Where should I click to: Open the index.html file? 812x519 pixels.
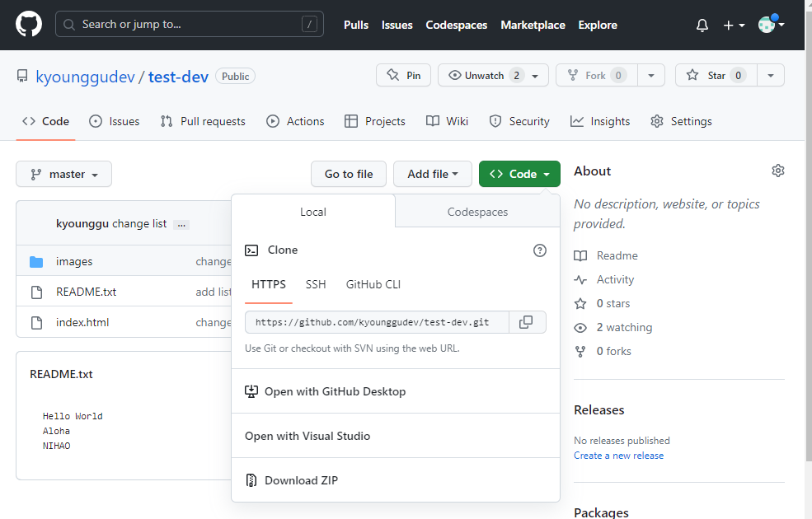[x=82, y=322]
